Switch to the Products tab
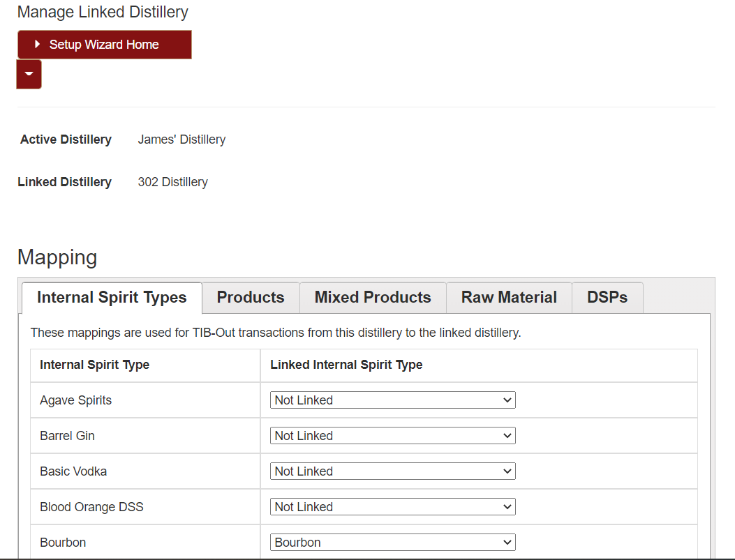This screenshot has height=560, width=735. [251, 297]
